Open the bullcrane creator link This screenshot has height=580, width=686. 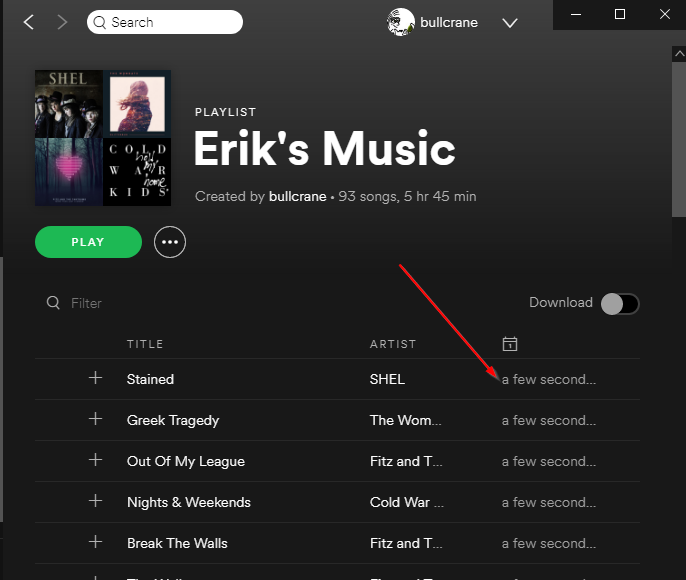[x=298, y=196]
